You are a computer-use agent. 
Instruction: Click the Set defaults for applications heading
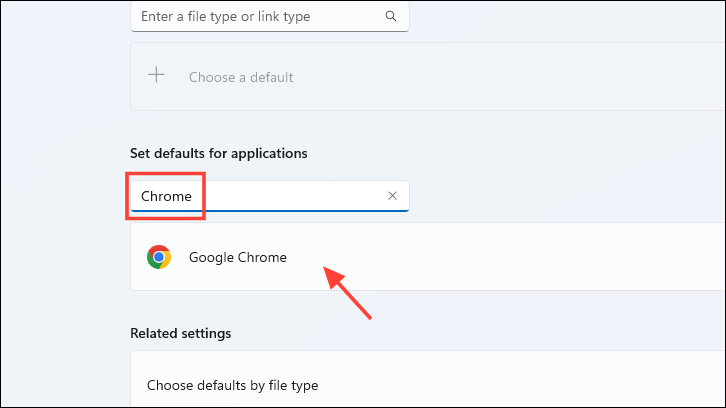click(219, 153)
